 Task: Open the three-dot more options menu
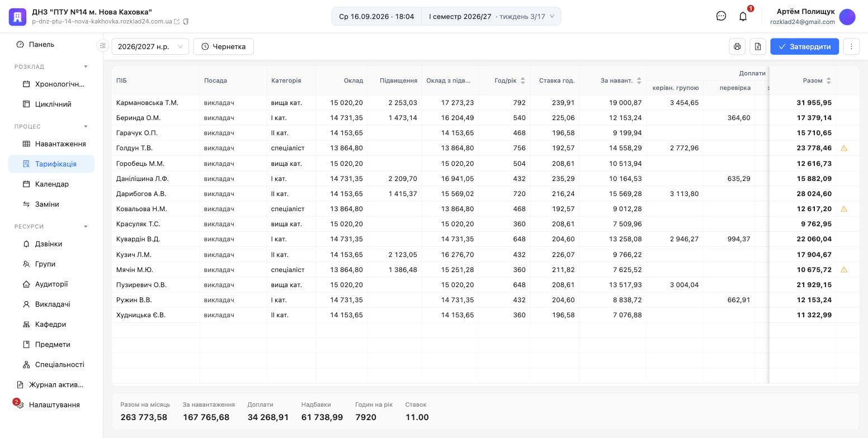click(x=851, y=46)
